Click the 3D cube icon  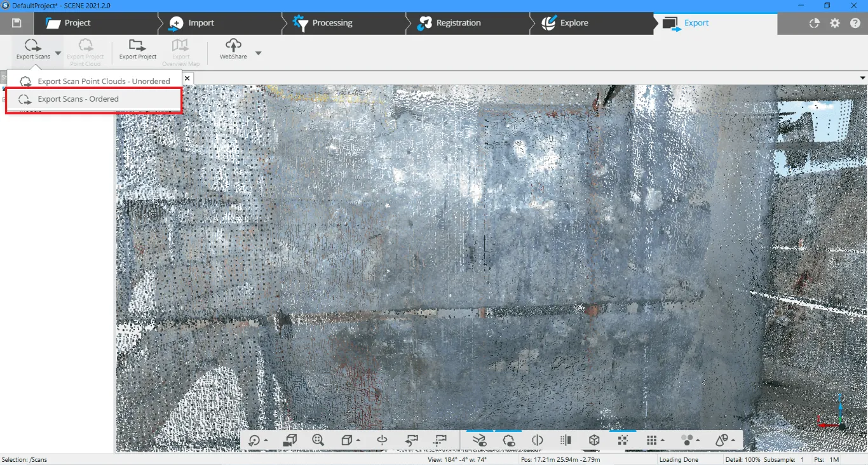[594, 440]
